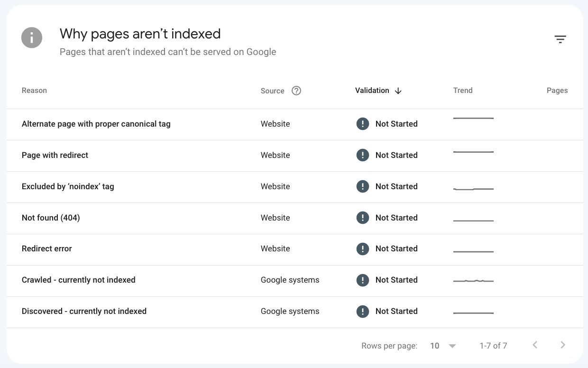The width and height of the screenshot is (588, 368).
Task: Click the Validation column header label
Action: click(372, 91)
